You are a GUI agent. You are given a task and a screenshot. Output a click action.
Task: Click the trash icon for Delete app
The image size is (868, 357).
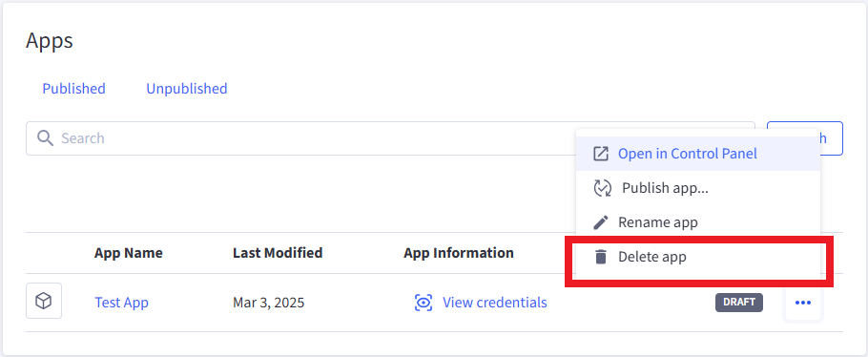(x=601, y=257)
